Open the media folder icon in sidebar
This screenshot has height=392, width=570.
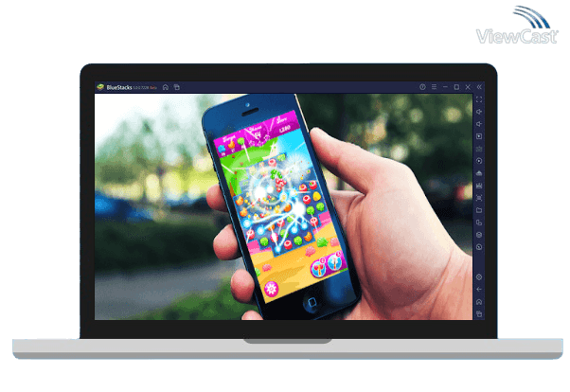tap(479, 210)
